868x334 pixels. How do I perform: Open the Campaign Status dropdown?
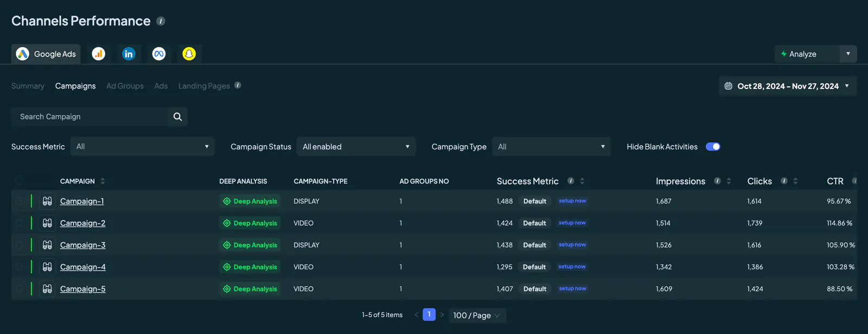click(356, 147)
